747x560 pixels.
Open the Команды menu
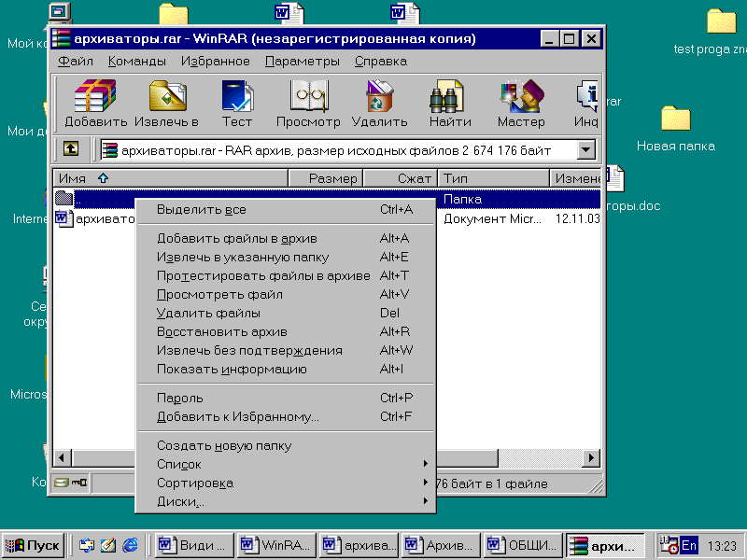[136, 61]
